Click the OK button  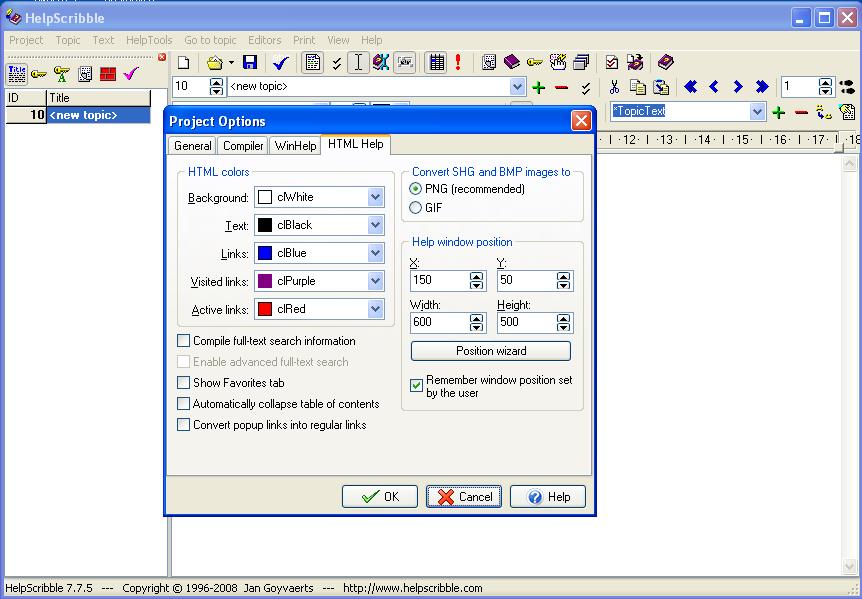(380, 497)
